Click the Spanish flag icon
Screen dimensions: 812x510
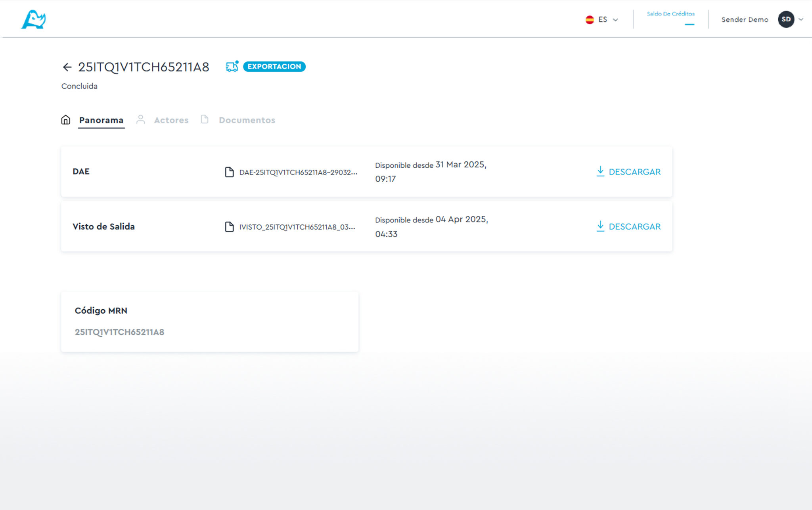(x=590, y=20)
